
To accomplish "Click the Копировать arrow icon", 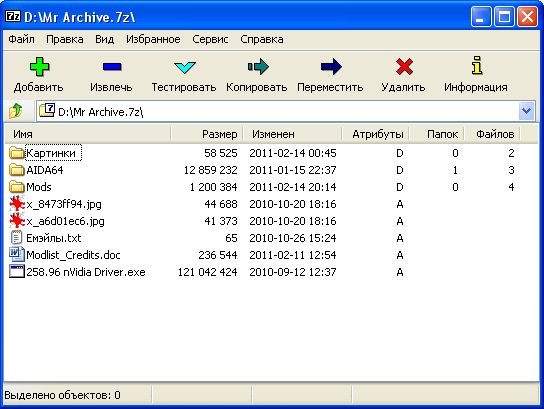I will [258, 66].
